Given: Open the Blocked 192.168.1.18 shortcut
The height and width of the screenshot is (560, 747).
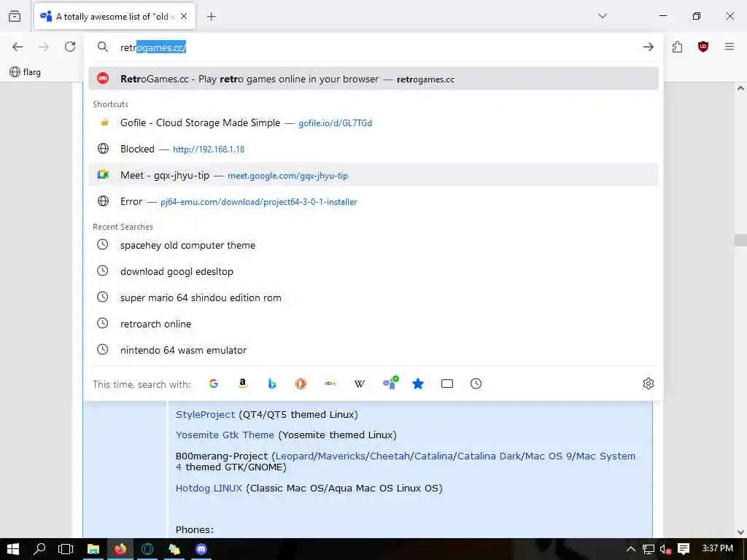Looking at the screenshot, I should click(373, 149).
